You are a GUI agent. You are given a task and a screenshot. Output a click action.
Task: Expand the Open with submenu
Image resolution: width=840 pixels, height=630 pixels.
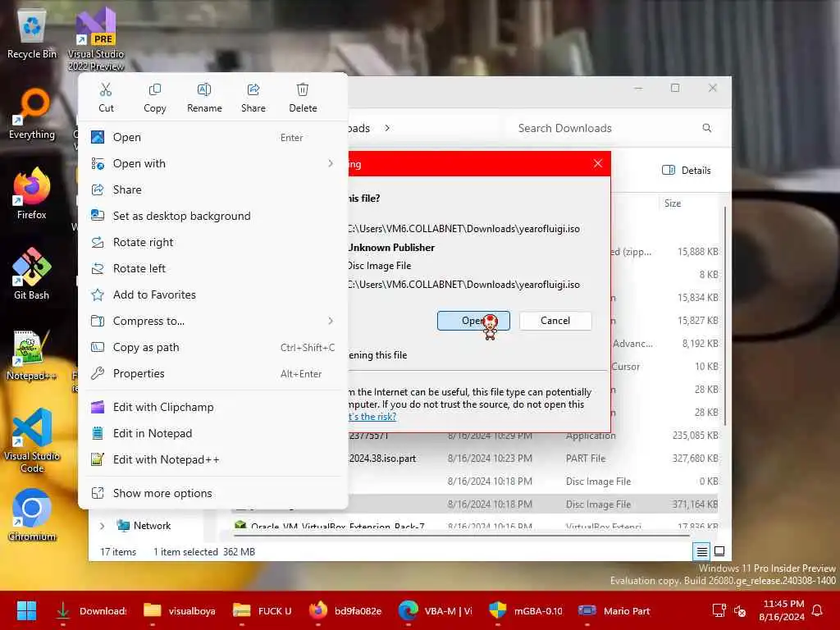212,163
